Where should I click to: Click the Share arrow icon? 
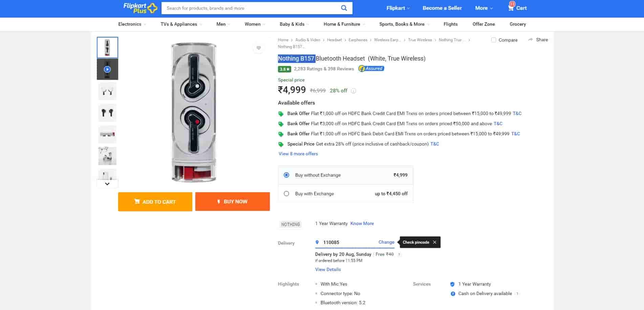click(x=530, y=40)
